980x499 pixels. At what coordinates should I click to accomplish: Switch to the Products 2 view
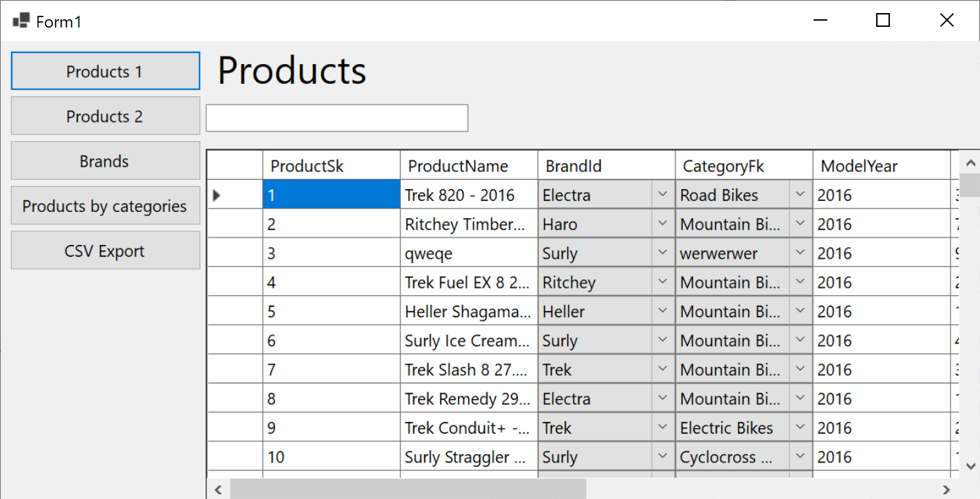tap(105, 116)
